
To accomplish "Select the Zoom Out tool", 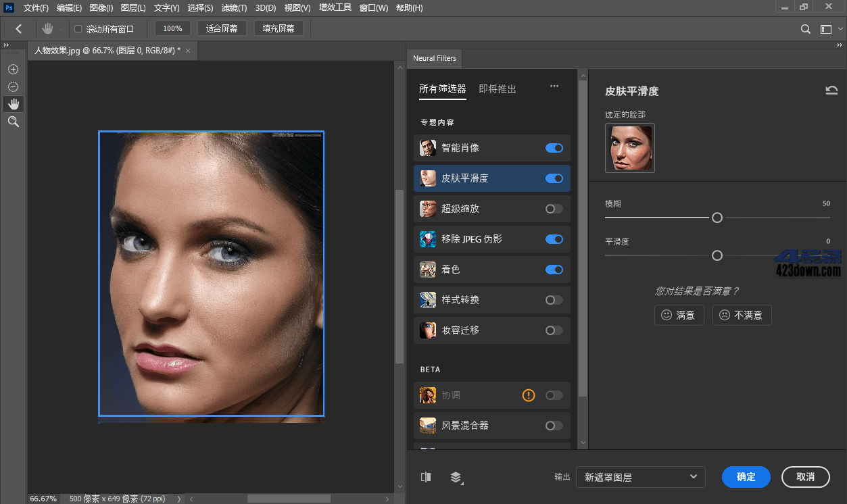I will coord(12,86).
